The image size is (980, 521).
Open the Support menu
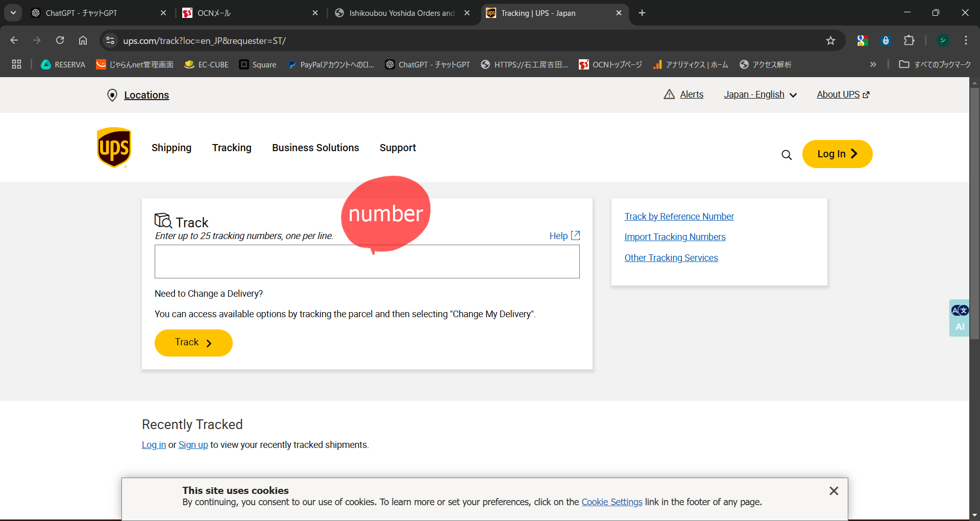(398, 148)
